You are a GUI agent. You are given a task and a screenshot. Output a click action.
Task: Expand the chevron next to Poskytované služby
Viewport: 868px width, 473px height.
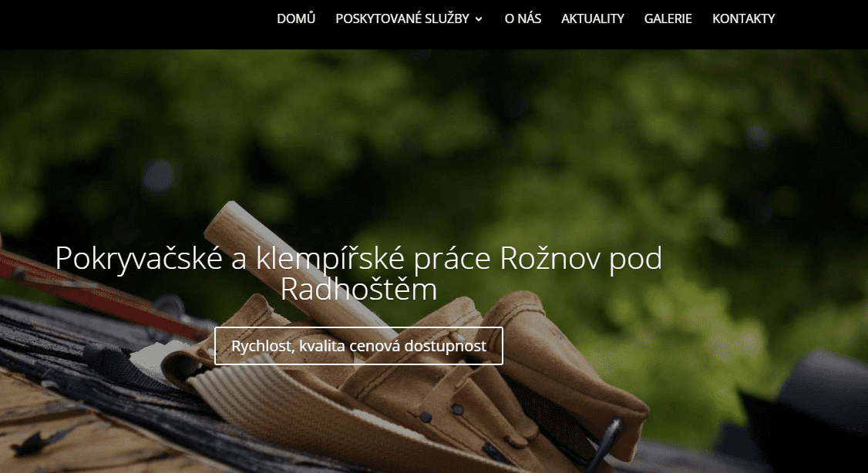[x=479, y=19]
